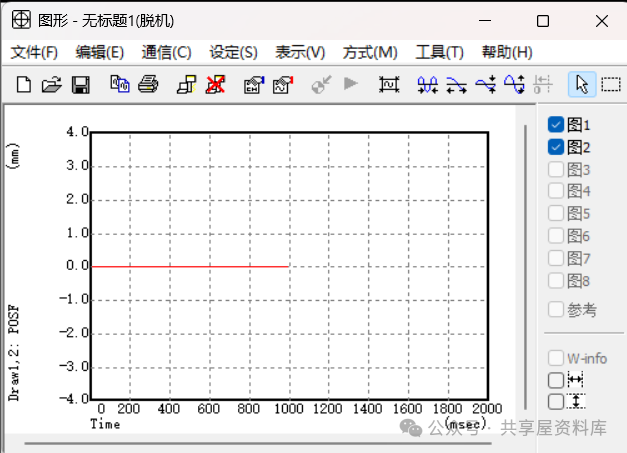Image resolution: width=627 pixels, height=453 pixels.
Task: Click the '(mm)' unit label
Action: click(13, 156)
